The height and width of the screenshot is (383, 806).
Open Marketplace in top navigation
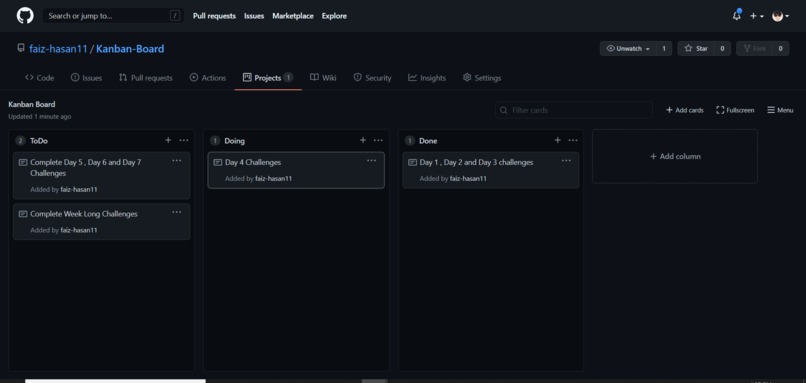click(x=293, y=16)
